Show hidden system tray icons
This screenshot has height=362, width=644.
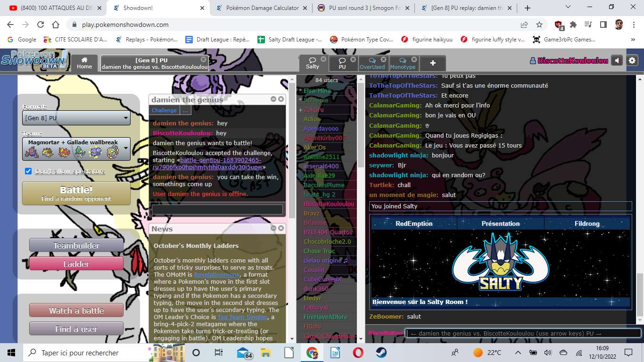click(x=518, y=353)
